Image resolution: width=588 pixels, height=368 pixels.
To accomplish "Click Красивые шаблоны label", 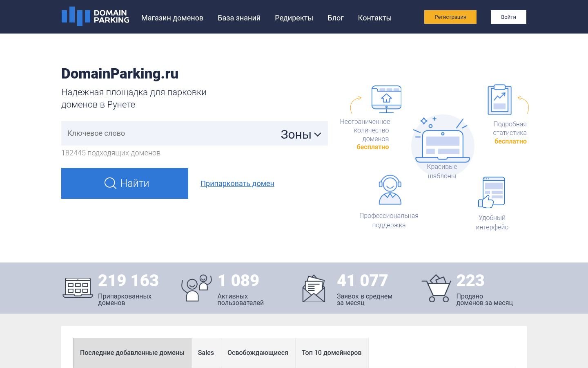I will (x=442, y=171).
